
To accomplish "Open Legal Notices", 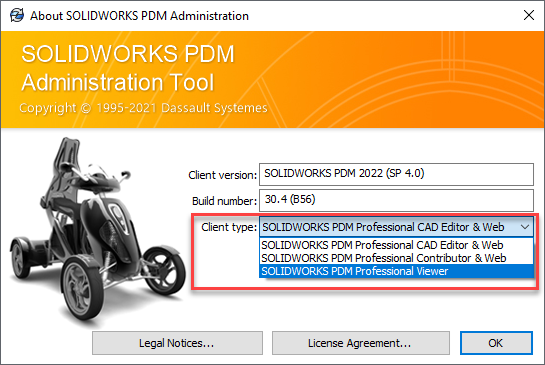I will (x=177, y=343).
